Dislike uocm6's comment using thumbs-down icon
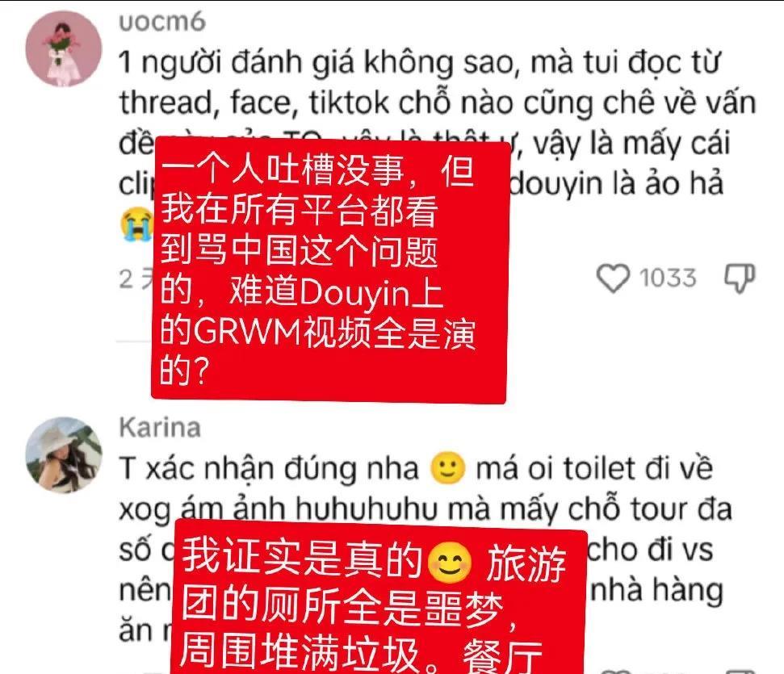 click(x=740, y=278)
